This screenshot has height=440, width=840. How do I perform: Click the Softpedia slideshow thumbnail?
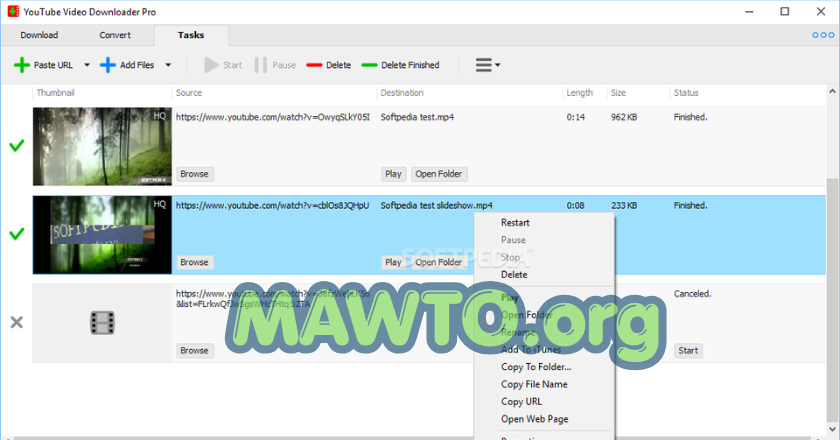coord(102,235)
